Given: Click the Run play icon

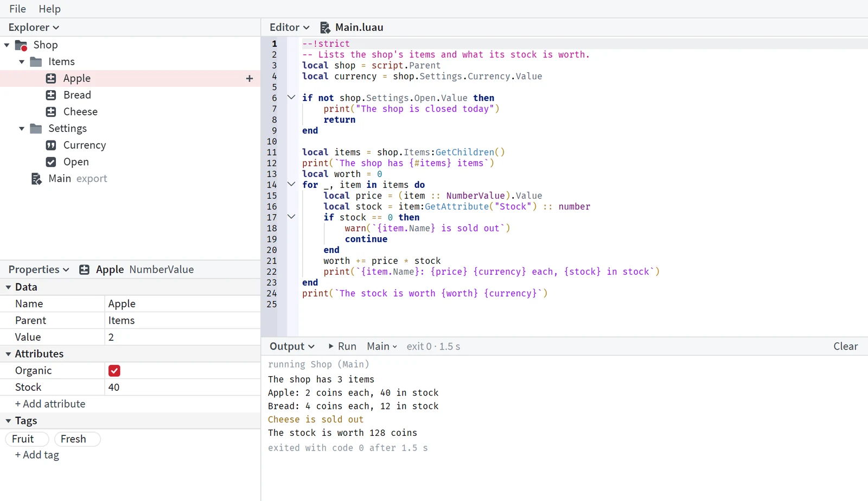Looking at the screenshot, I should coord(331,346).
